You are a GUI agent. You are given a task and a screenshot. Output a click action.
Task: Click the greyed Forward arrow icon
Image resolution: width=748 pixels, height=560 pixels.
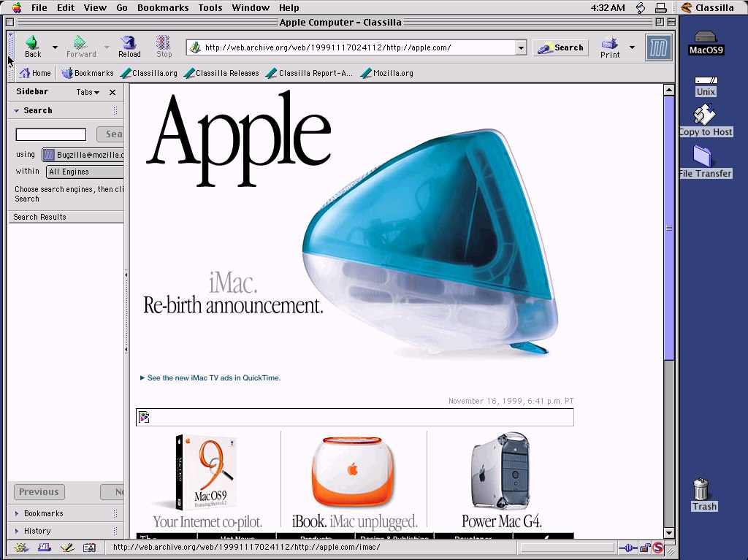click(80, 43)
